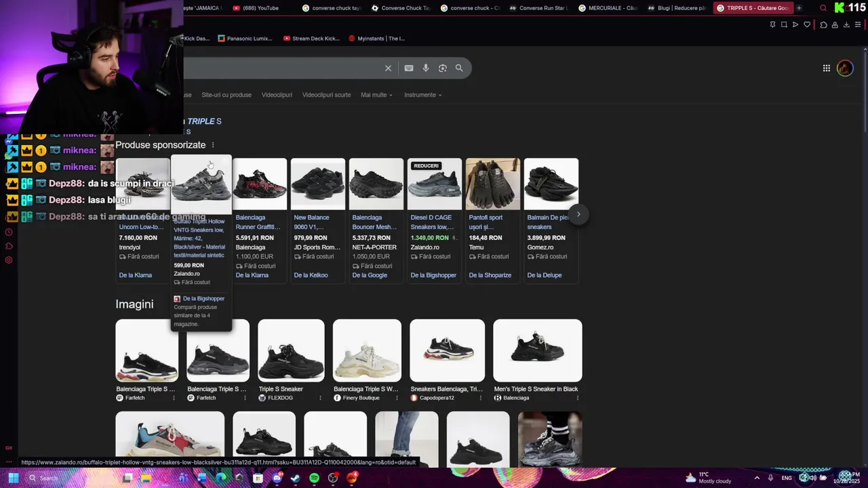Open the ENG language indicator in tray
The image size is (868, 488).
(x=787, y=478)
